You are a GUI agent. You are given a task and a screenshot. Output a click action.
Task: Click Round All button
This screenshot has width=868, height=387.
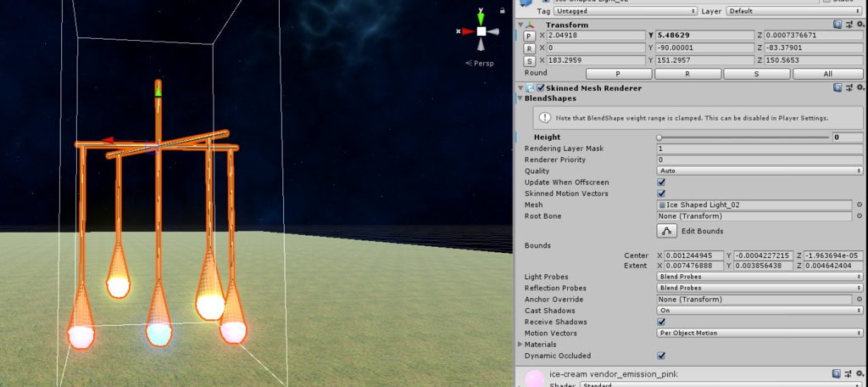[x=827, y=74]
